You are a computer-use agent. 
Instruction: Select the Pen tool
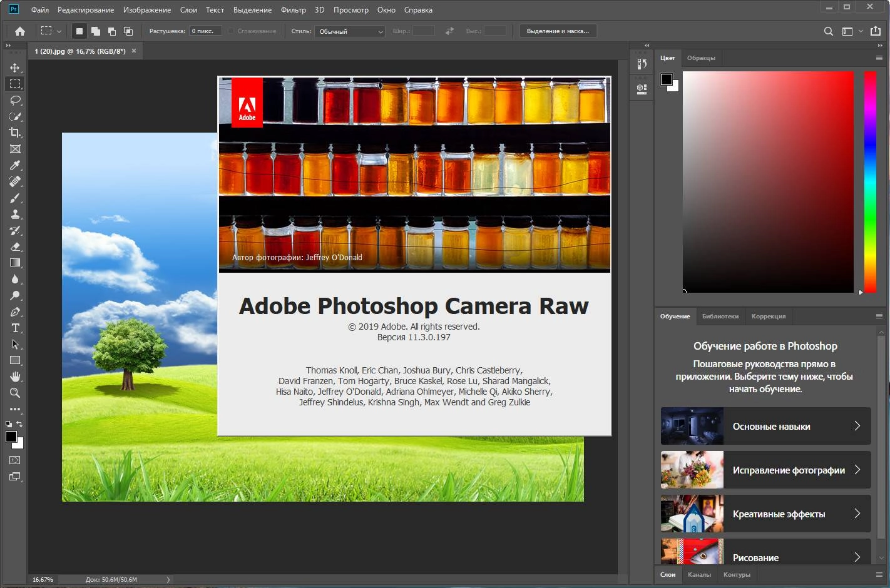coord(15,312)
